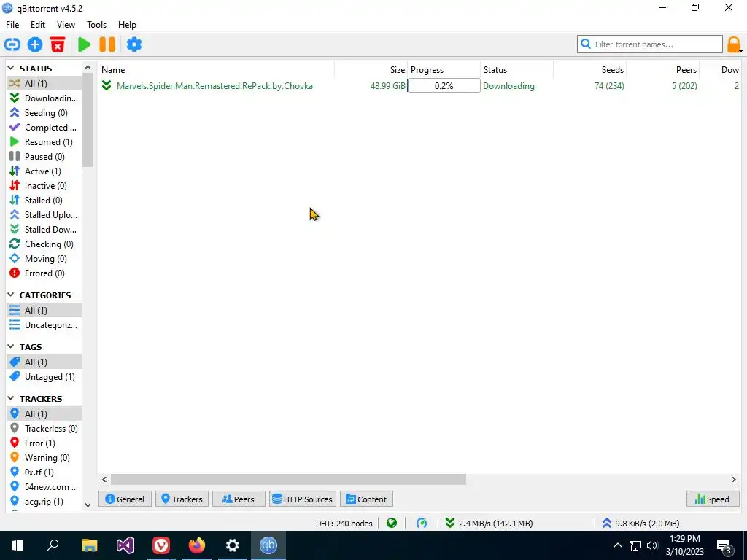747x560 pixels.
Task: Select the Marvels.Spider.Man.Remastered torrent row
Action: (x=419, y=86)
